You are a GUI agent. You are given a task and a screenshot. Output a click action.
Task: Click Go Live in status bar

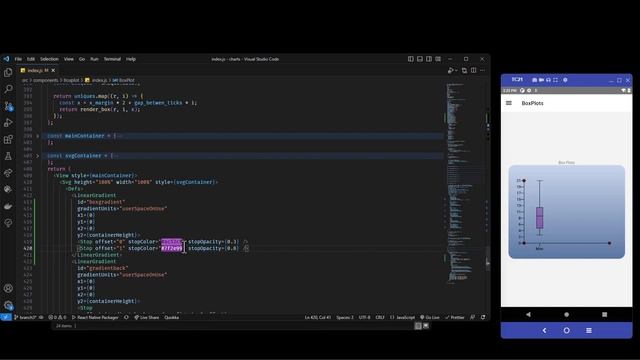click(x=430, y=317)
